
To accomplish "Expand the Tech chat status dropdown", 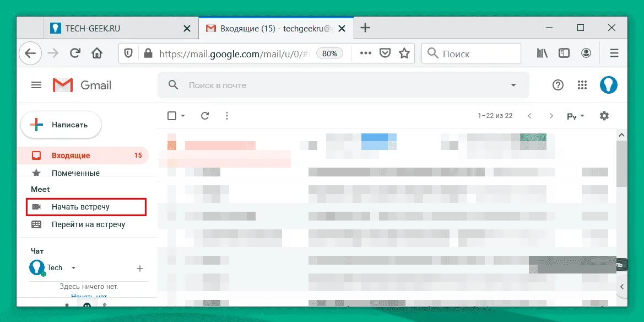I will [x=73, y=268].
